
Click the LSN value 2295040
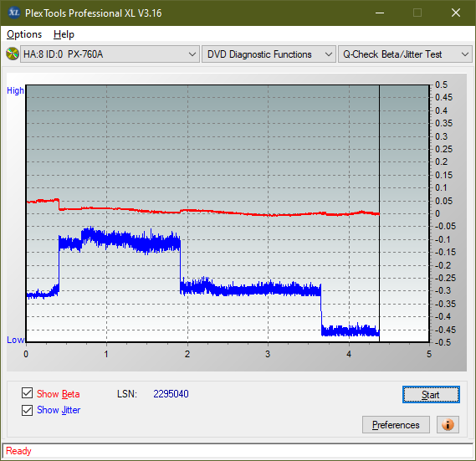pos(171,394)
